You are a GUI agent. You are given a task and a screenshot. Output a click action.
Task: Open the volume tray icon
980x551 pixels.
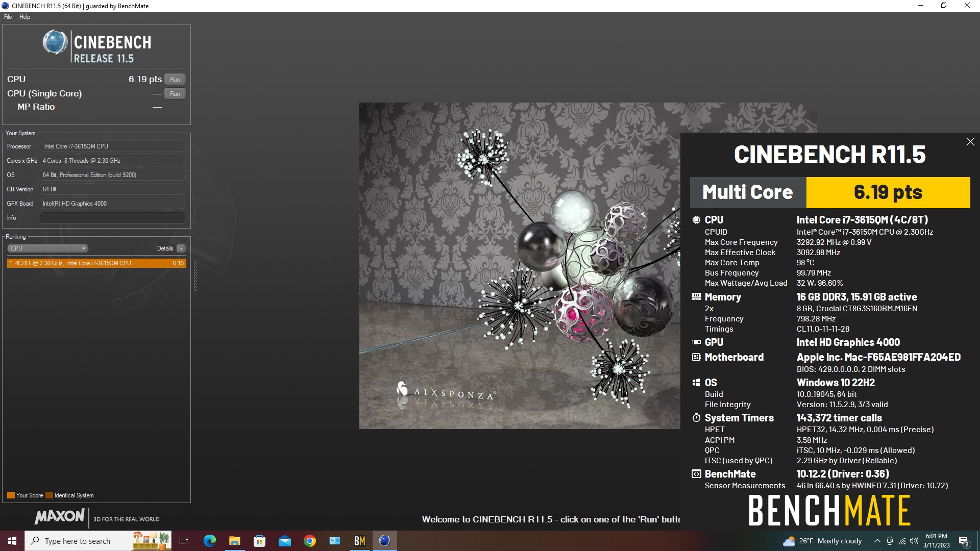point(914,541)
